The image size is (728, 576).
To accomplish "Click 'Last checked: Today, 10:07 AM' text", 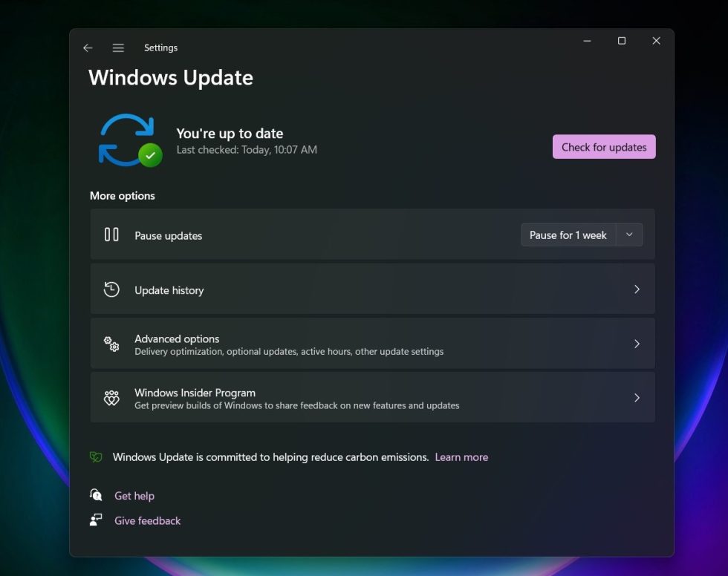I will pos(247,150).
